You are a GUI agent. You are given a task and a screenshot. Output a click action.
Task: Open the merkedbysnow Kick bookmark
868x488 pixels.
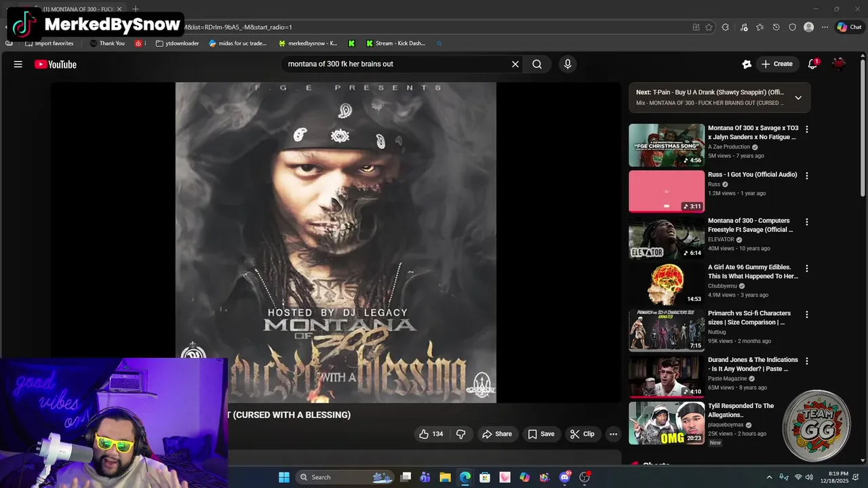307,43
